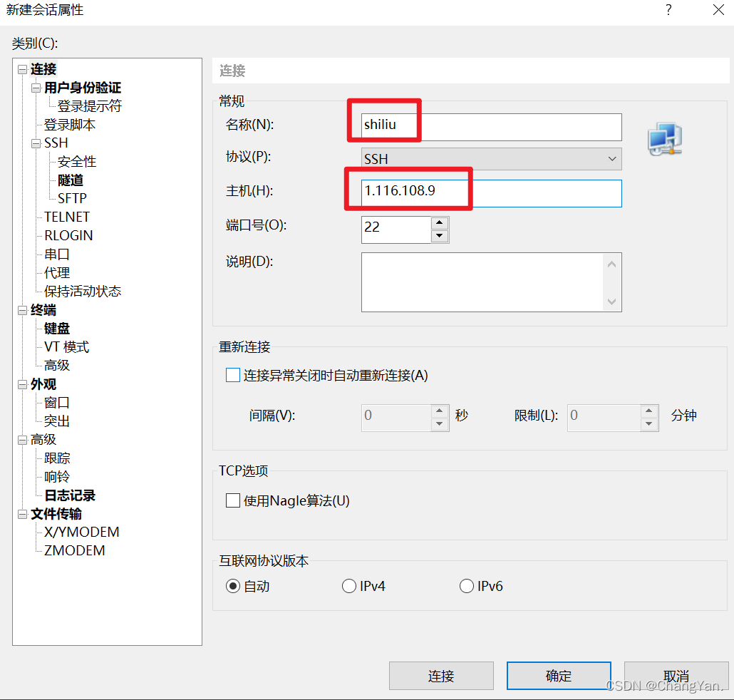The width and height of the screenshot is (734, 700).
Task: Collapse the 高级 category tree node
Action: tap(22, 440)
